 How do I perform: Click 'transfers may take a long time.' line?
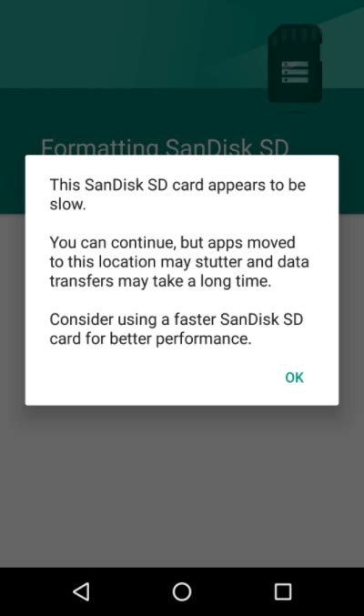[160, 281]
